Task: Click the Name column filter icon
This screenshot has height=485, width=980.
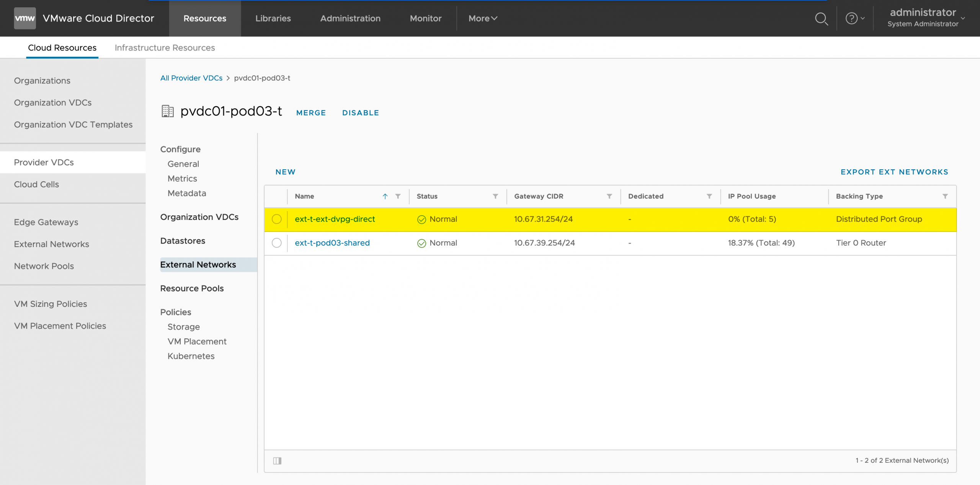Action: click(398, 196)
